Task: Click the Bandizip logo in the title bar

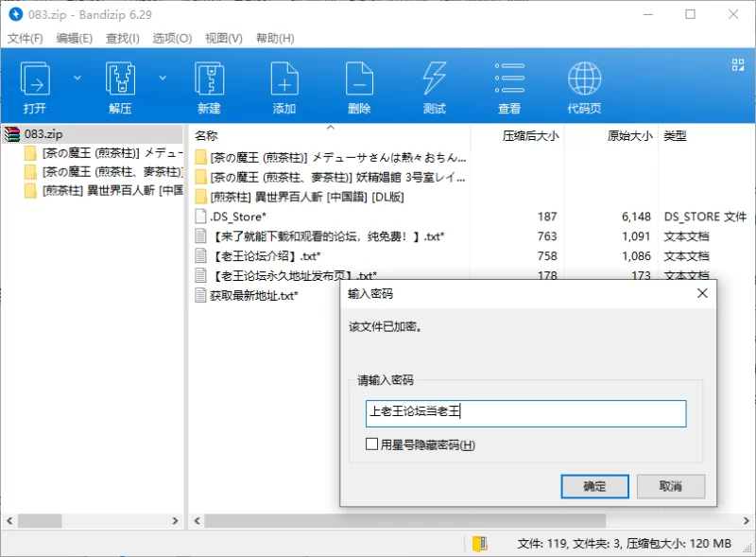Action: coord(15,14)
